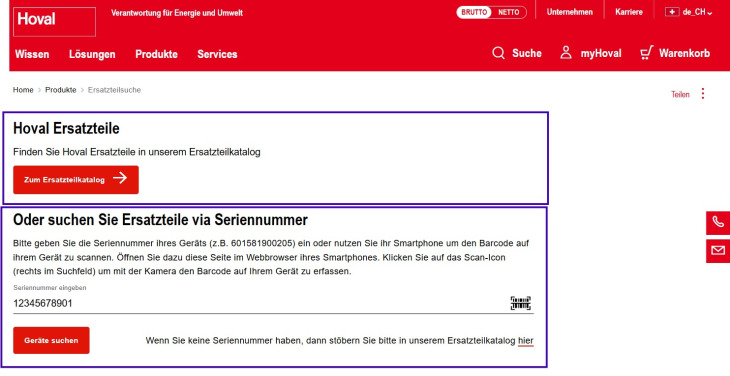Click the search magnifier icon
730x376 pixels.
[x=498, y=53]
